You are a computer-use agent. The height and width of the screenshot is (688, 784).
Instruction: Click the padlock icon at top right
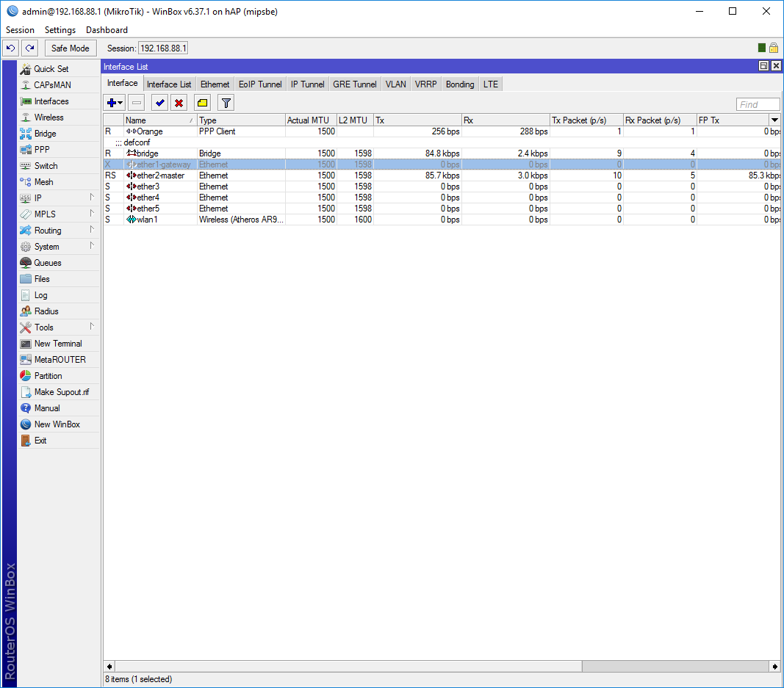tap(774, 48)
